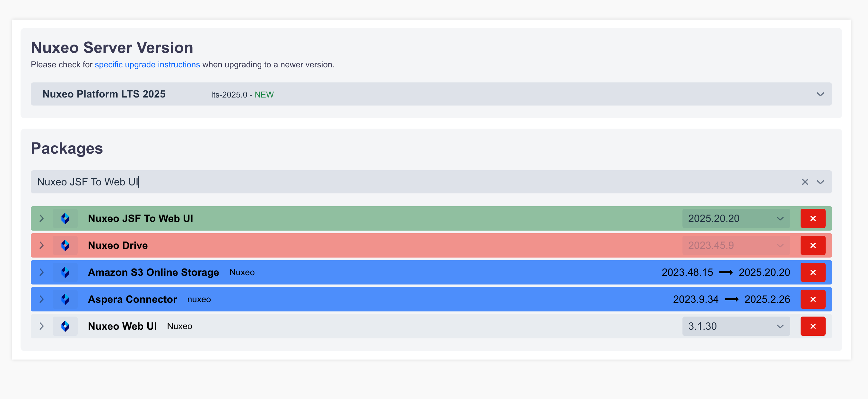868x399 pixels.
Task: Click the Nuxeo JSF To Web UI package icon
Action: tap(65, 218)
